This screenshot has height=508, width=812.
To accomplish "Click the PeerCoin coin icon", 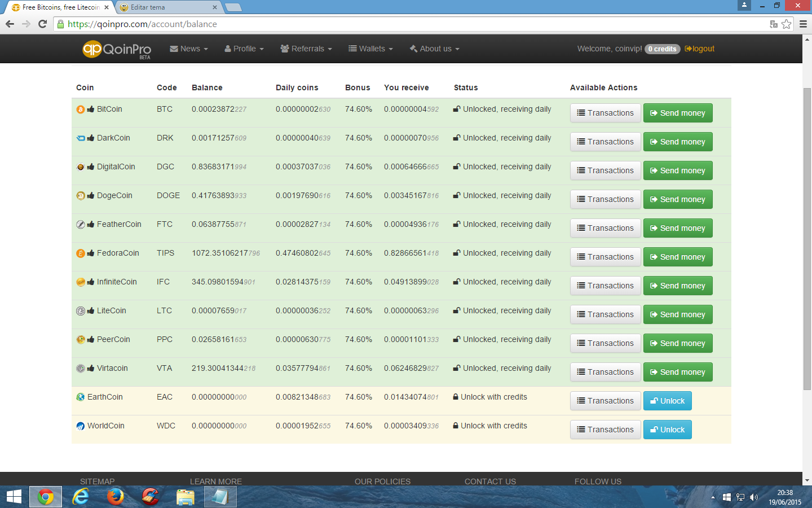I will [81, 340].
